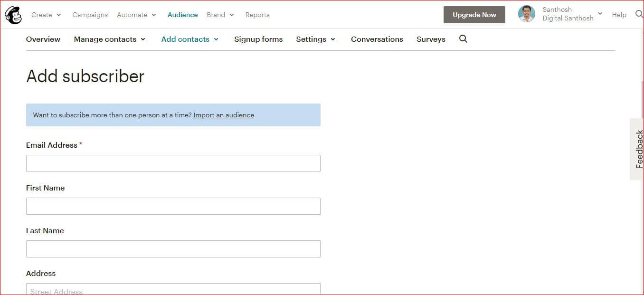
Task: Open the Automate dropdown
Action: click(x=136, y=15)
